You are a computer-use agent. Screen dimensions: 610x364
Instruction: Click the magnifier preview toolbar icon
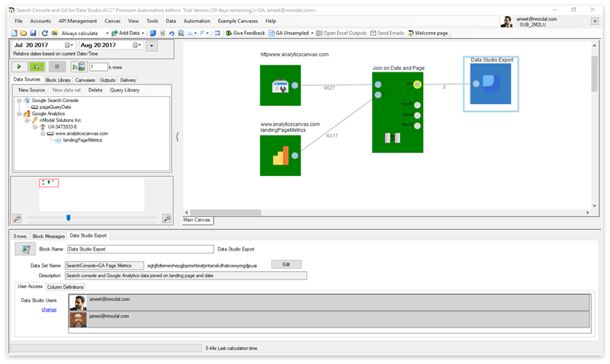pos(181,34)
